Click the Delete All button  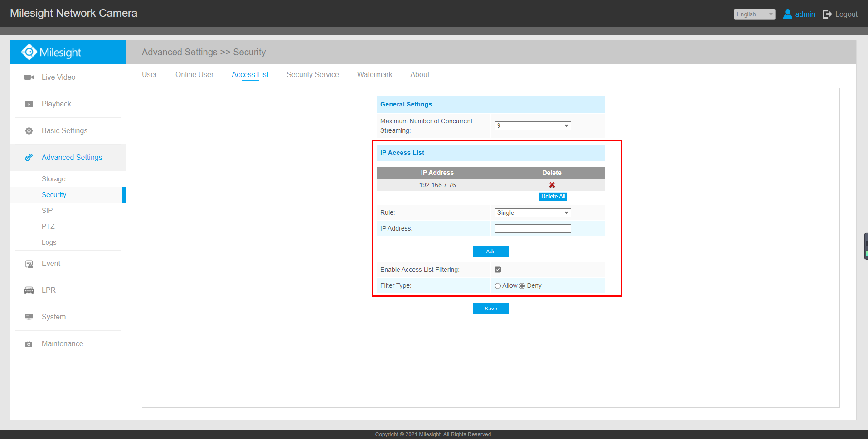553,197
